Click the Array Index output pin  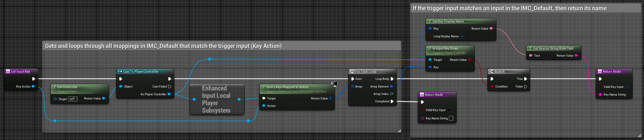(x=392, y=94)
